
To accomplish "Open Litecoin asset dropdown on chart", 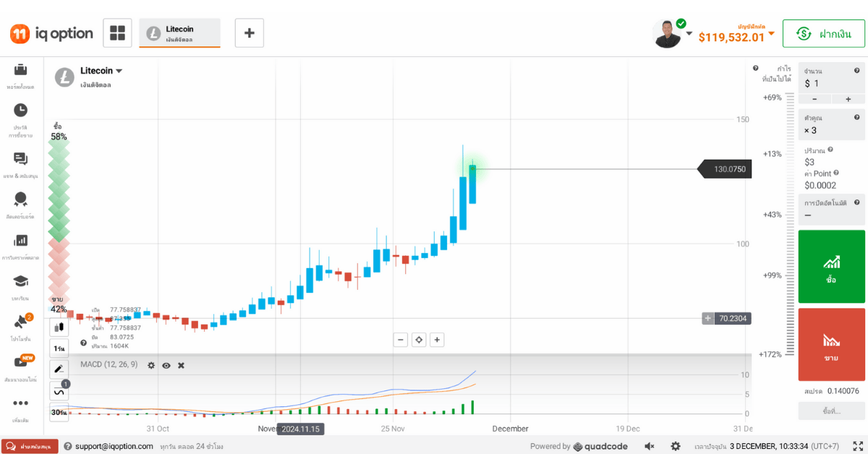I will 101,71.
